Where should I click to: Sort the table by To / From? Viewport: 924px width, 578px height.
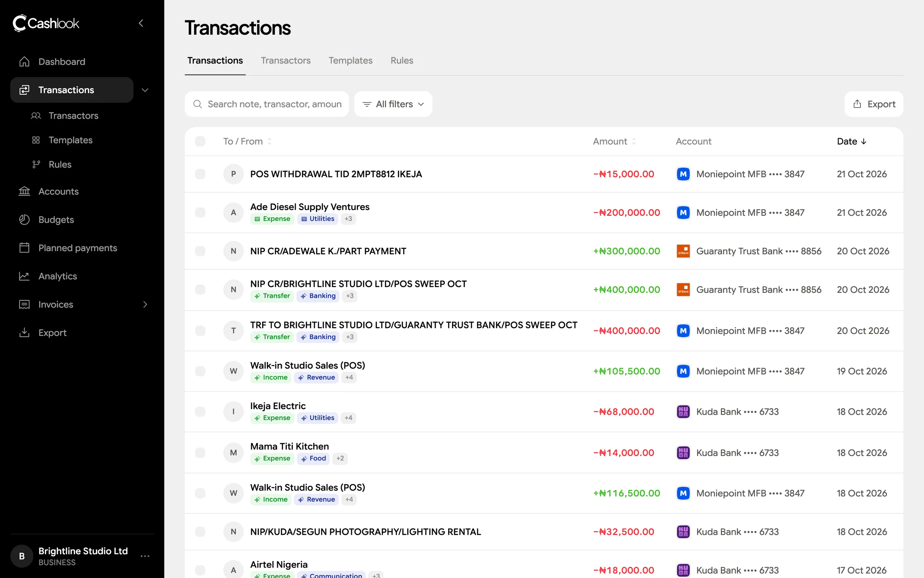pyautogui.click(x=248, y=141)
